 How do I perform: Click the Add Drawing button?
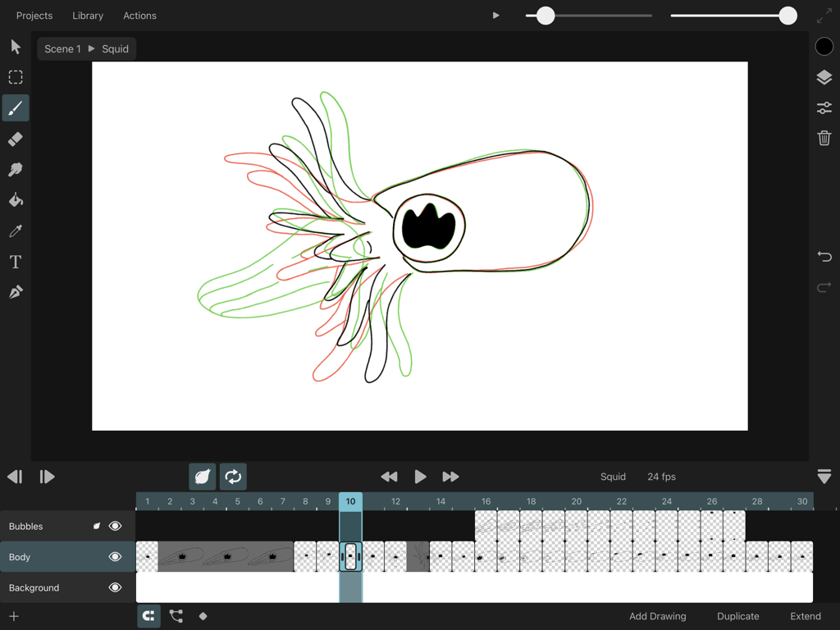pos(657,616)
